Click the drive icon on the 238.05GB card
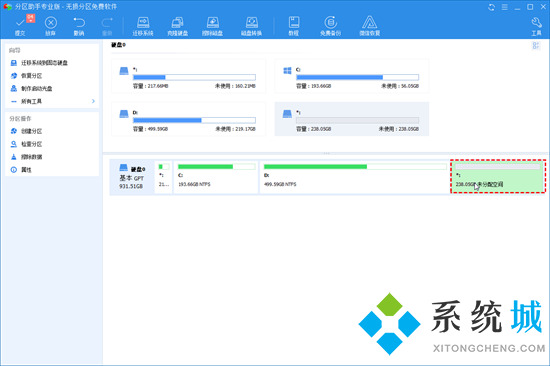Image resolution: width=550 pixels, height=366 pixels. (x=287, y=114)
